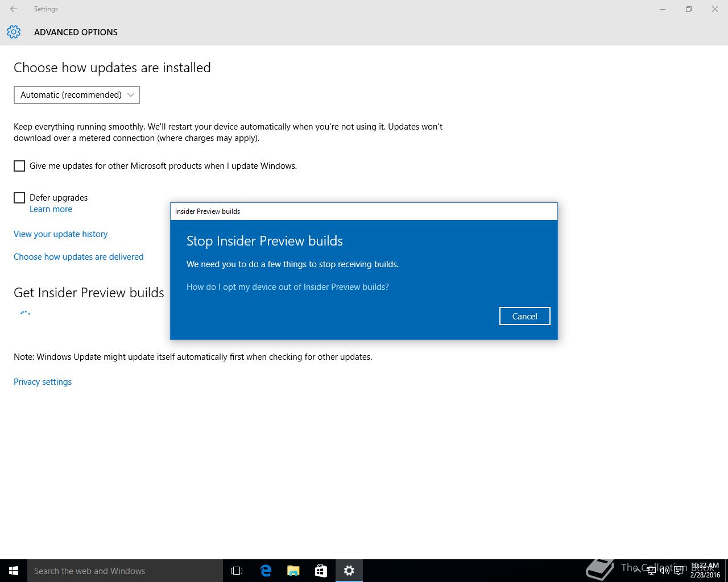Click the Get Insider Preview builds heading

tap(89, 293)
